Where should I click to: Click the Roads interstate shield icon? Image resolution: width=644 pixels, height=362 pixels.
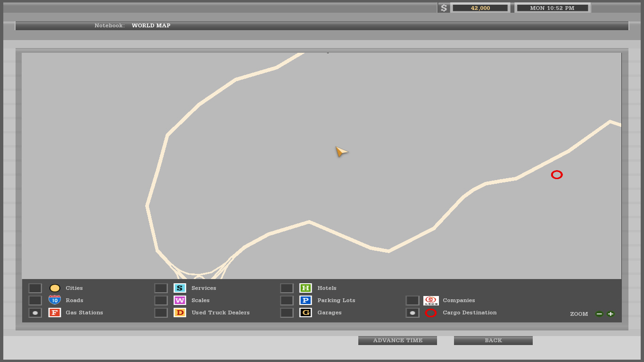click(55, 300)
